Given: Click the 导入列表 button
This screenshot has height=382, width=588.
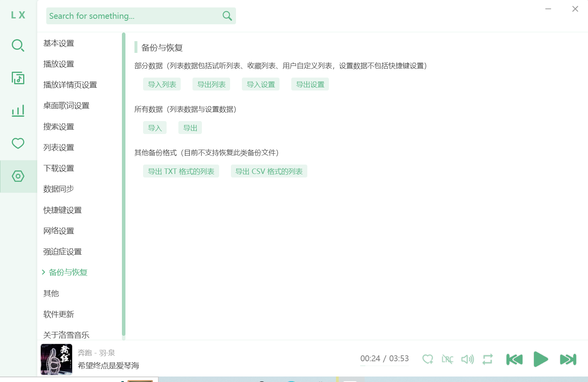Looking at the screenshot, I should click(162, 84).
